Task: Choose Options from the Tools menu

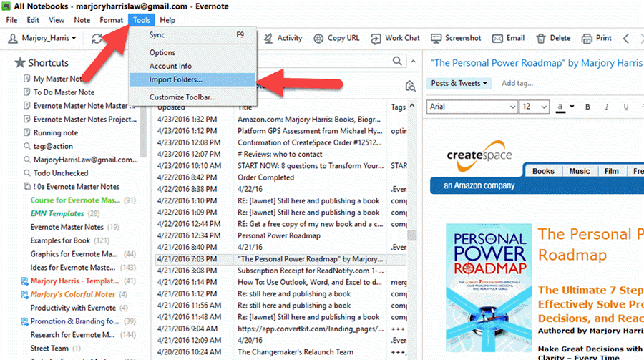Action: point(192,52)
